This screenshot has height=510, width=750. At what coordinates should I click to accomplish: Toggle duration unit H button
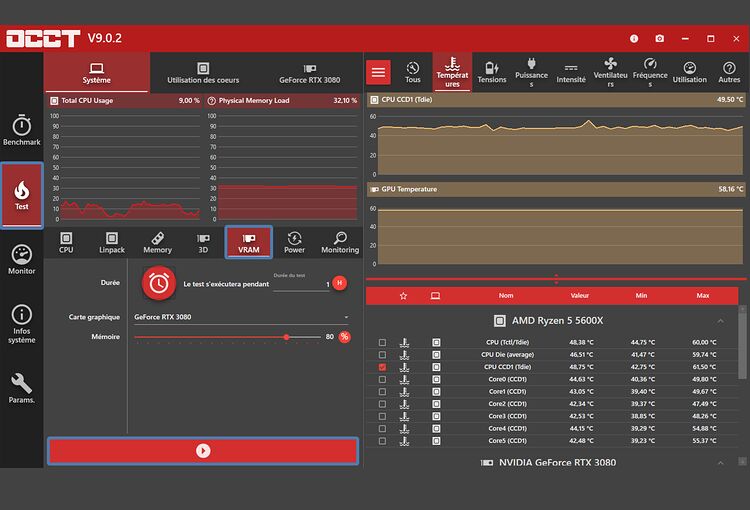pyautogui.click(x=340, y=283)
